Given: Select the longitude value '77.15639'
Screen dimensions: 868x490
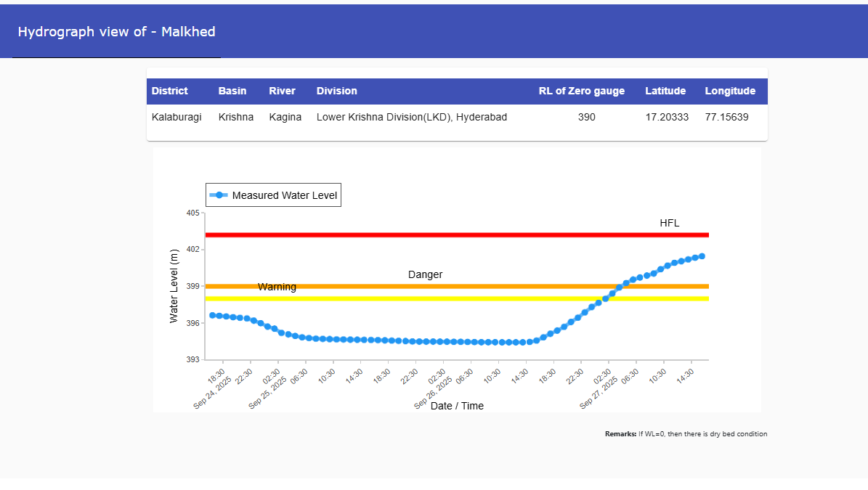Looking at the screenshot, I should coord(727,118).
